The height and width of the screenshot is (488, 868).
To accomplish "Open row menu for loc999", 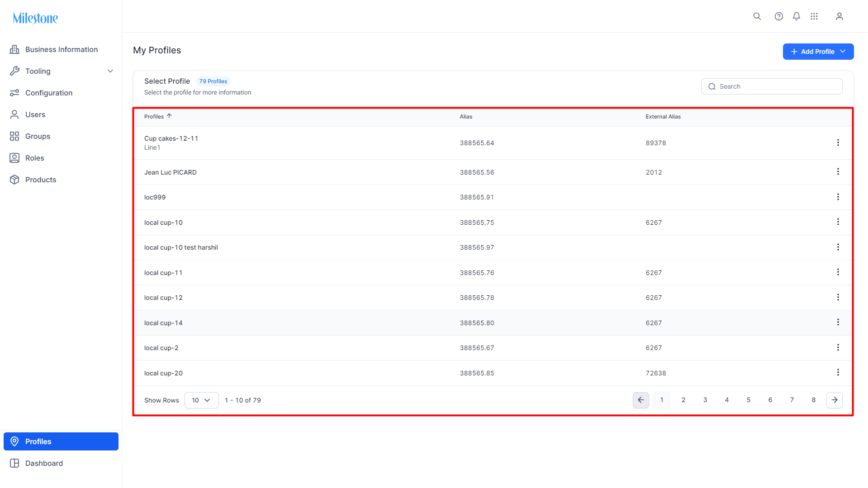I will tap(838, 197).
